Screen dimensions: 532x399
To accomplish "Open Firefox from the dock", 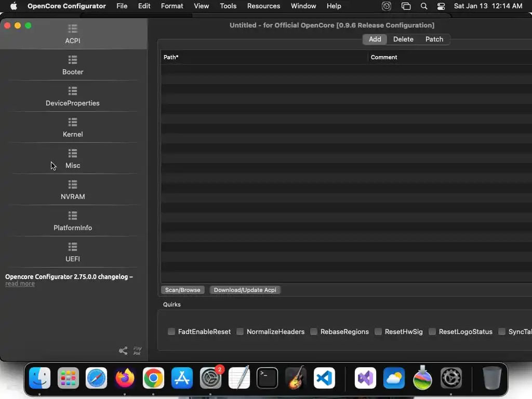I will [x=125, y=378].
